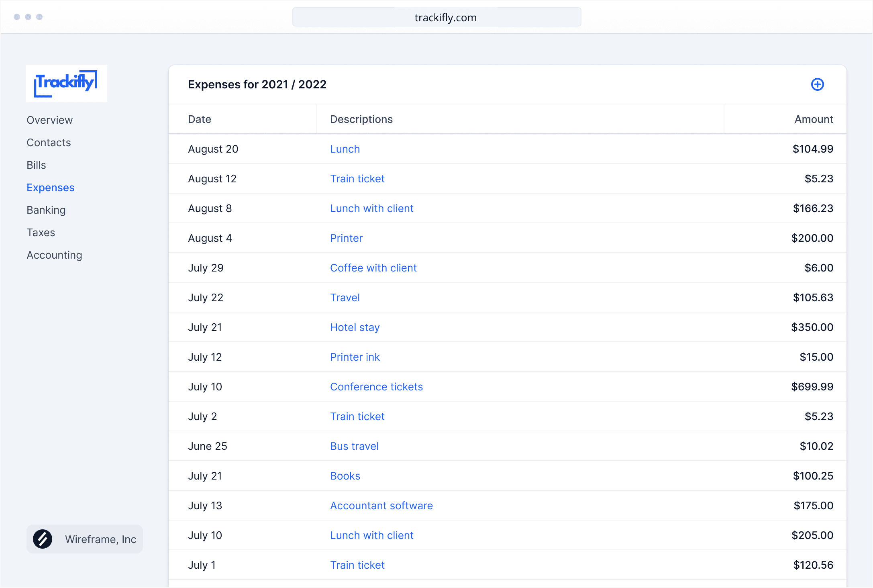Screen dimensions: 873x588
Task: Open the Printer expense link
Action: 347,238
